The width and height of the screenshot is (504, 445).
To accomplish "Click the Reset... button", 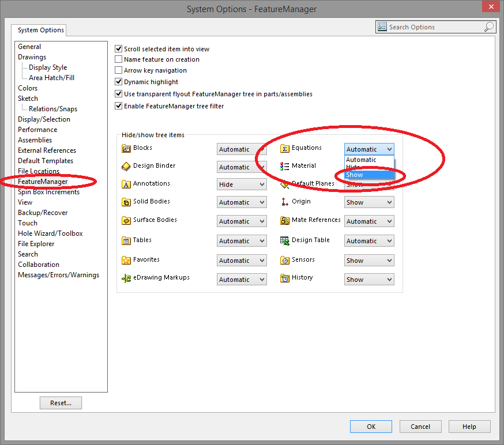I will [61, 403].
